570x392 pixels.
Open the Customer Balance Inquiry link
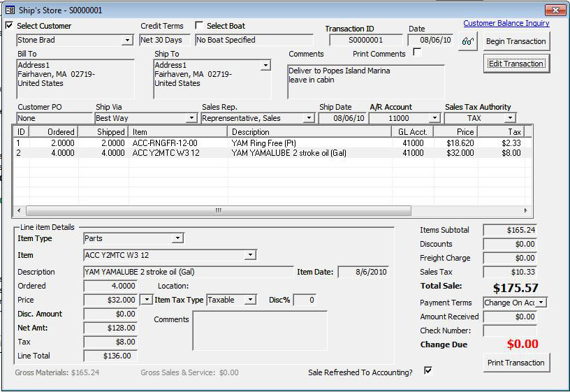[x=506, y=23]
